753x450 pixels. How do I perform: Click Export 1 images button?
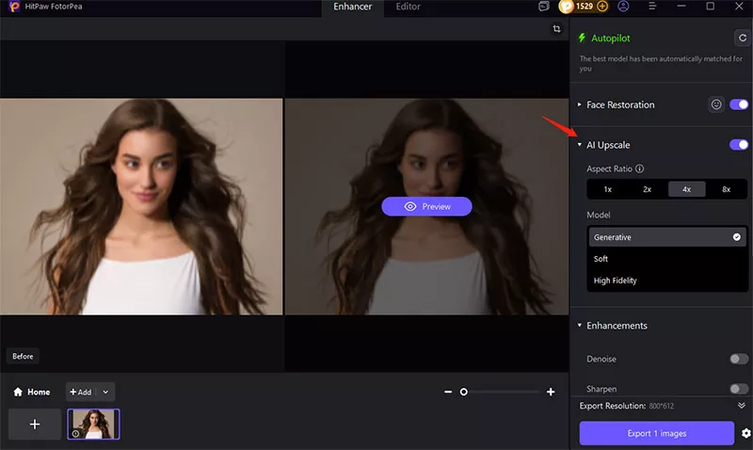pyautogui.click(x=656, y=433)
